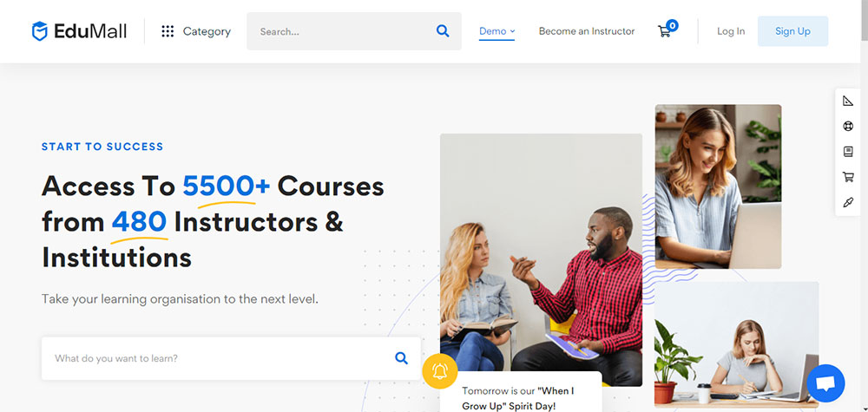Open Become an Instructor page
Screen dimensions: 868x412
pyautogui.click(x=587, y=31)
